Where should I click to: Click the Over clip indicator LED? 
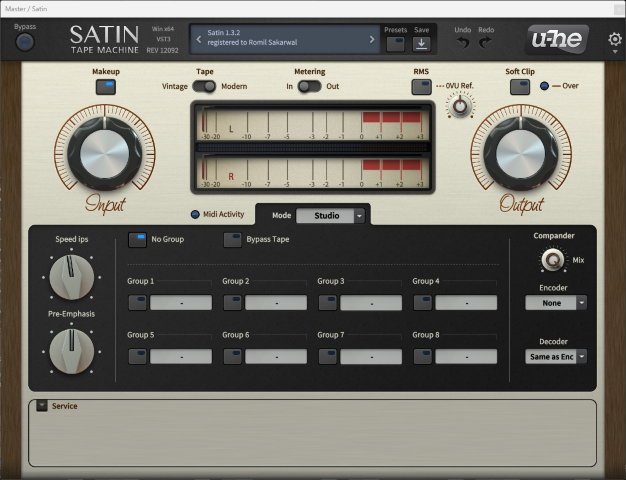(x=544, y=86)
